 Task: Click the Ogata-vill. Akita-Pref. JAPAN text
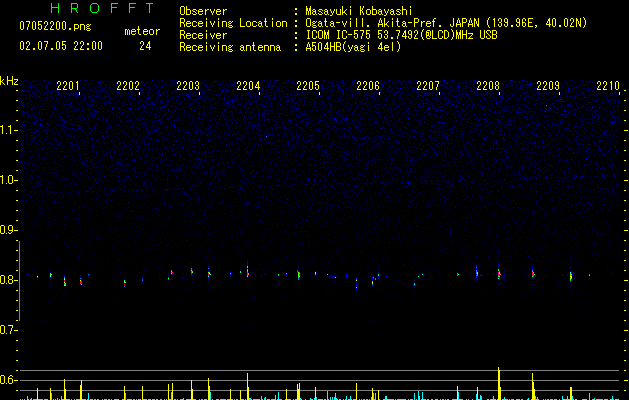392,23
